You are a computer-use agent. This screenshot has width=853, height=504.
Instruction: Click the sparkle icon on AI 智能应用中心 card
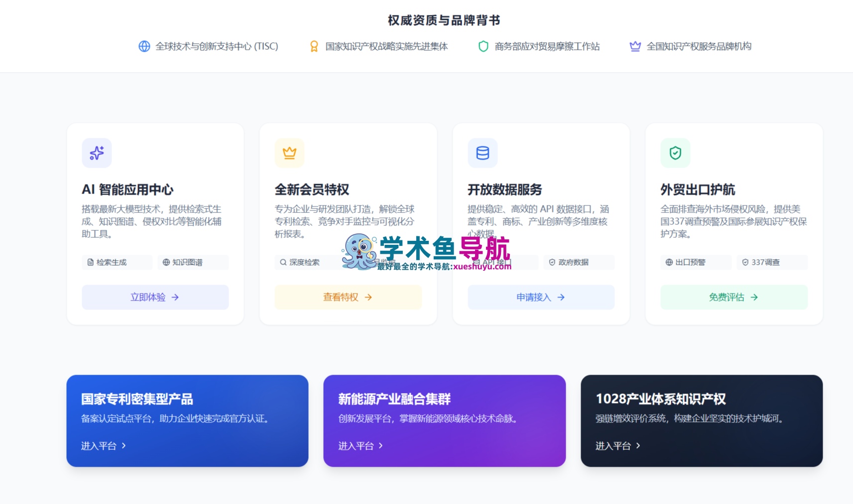[x=97, y=153]
